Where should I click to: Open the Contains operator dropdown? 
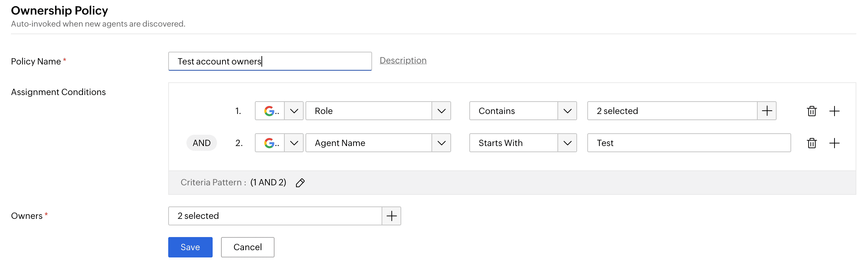point(567,111)
